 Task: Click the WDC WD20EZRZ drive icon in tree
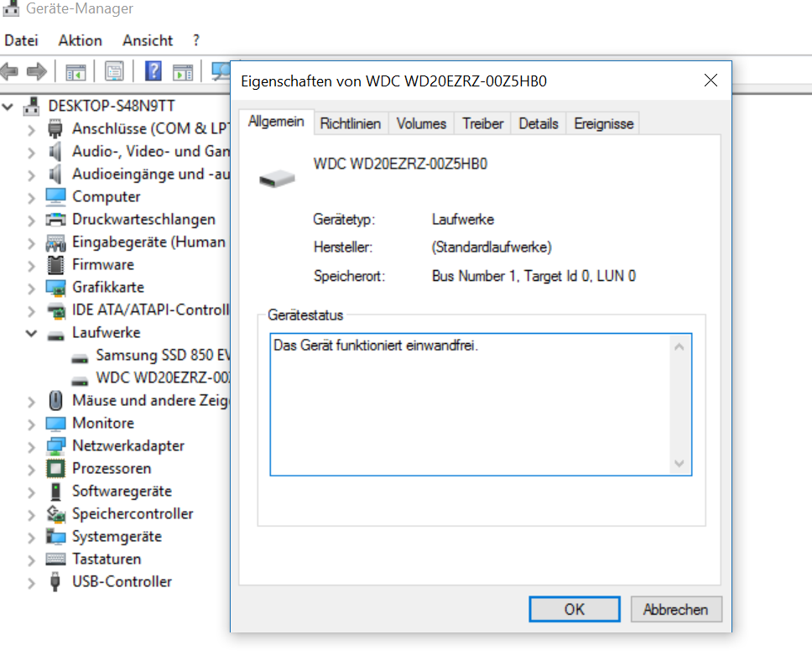click(x=79, y=381)
